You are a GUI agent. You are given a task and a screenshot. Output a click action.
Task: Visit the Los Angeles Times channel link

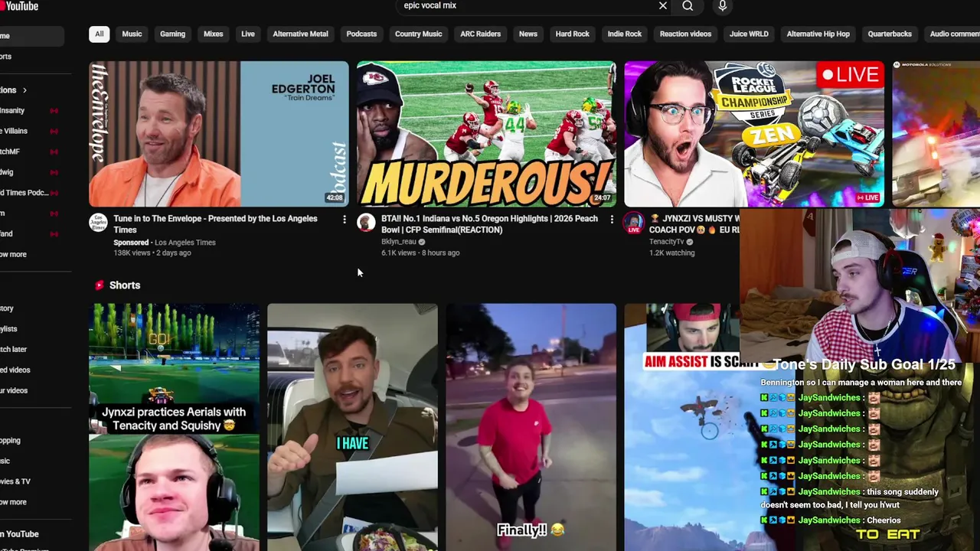pyautogui.click(x=185, y=243)
